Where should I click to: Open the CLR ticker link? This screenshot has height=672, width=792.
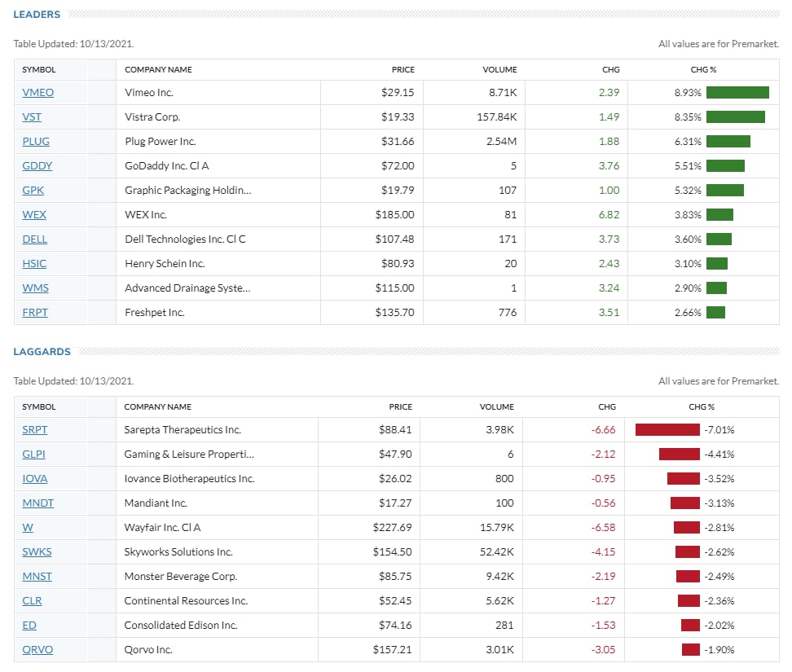click(32, 601)
